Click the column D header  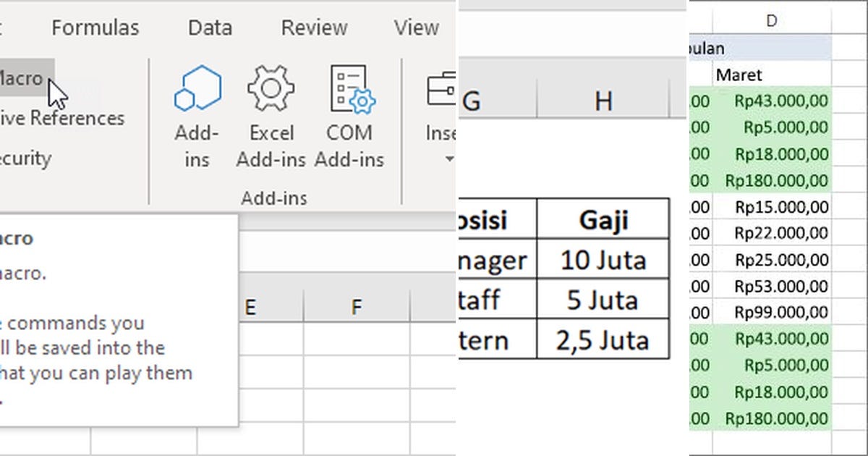(771, 20)
